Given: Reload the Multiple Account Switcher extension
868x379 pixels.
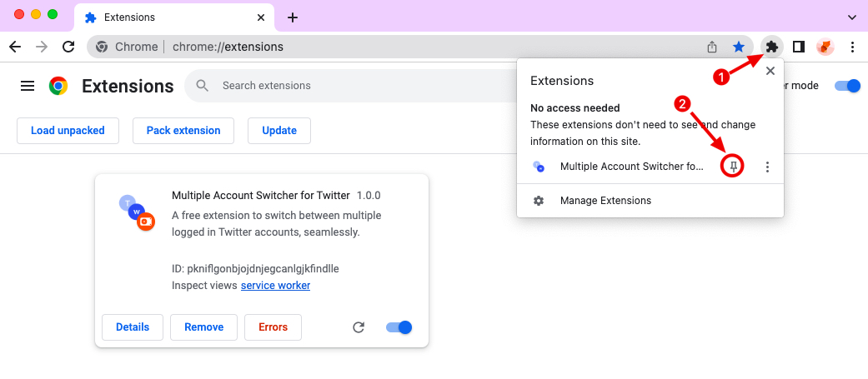Looking at the screenshot, I should pos(359,327).
